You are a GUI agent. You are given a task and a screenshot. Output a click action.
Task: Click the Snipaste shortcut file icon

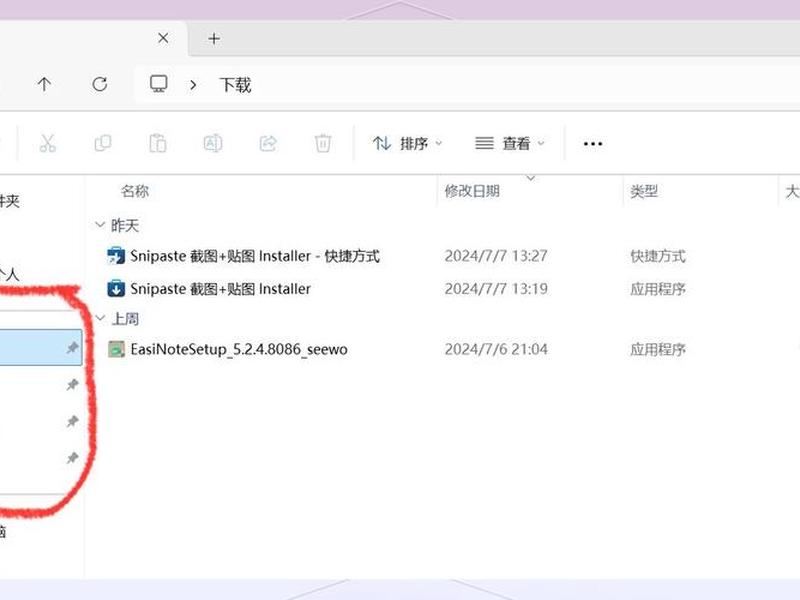point(116,256)
